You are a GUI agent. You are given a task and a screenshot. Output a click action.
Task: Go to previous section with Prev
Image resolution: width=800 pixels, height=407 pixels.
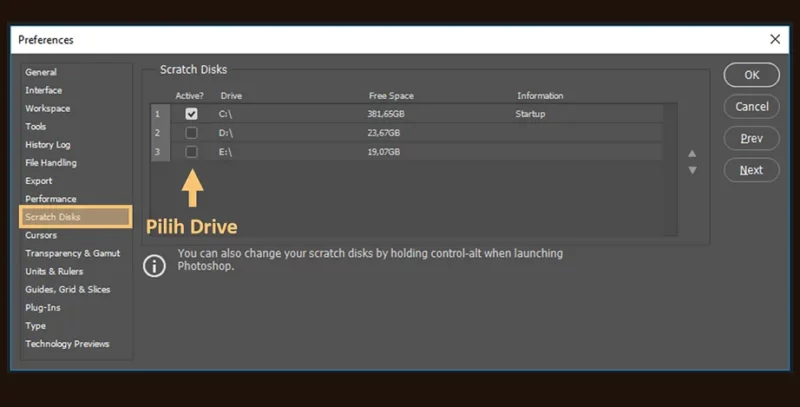[752, 138]
